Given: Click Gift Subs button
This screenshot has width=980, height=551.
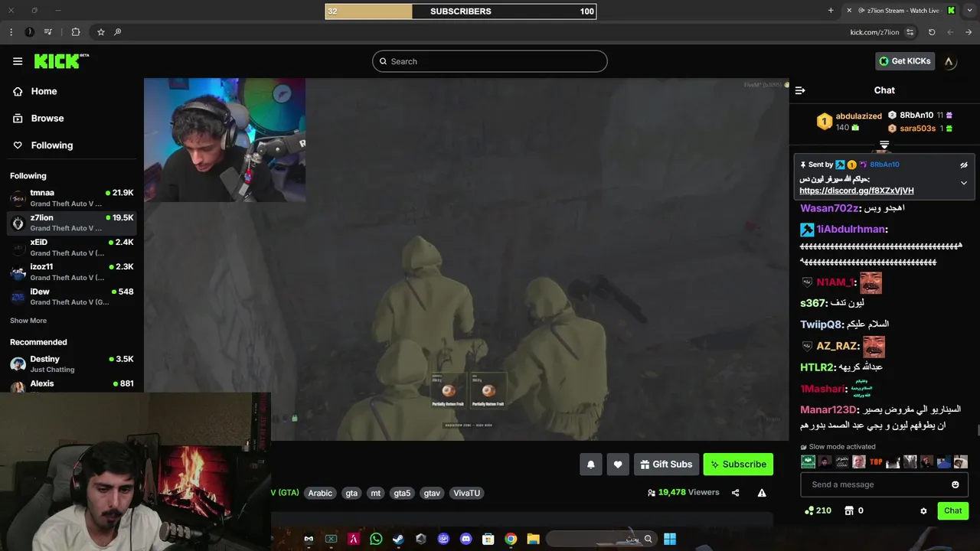Looking at the screenshot, I should click(x=665, y=465).
